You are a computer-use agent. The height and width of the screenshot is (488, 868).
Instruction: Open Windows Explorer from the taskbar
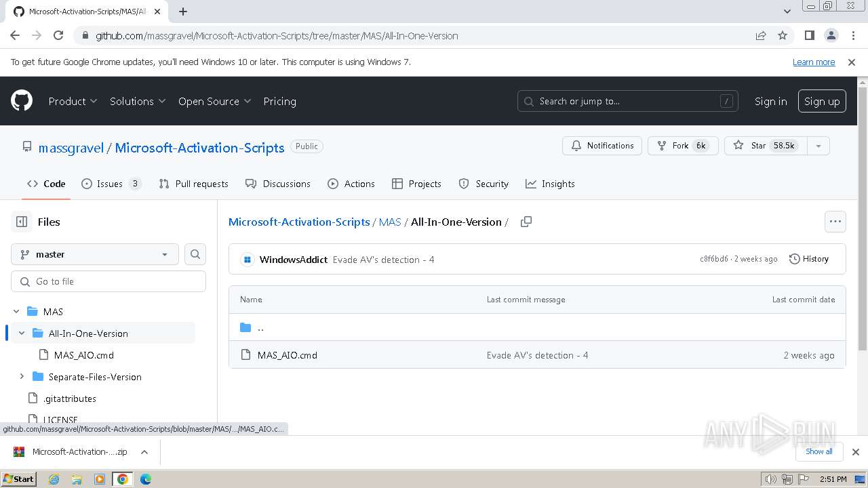click(77, 479)
